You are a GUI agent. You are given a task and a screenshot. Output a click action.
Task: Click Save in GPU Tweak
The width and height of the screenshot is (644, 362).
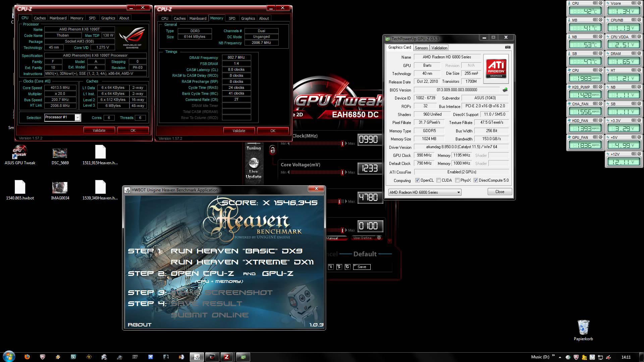pyautogui.click(x=362, y=267)
